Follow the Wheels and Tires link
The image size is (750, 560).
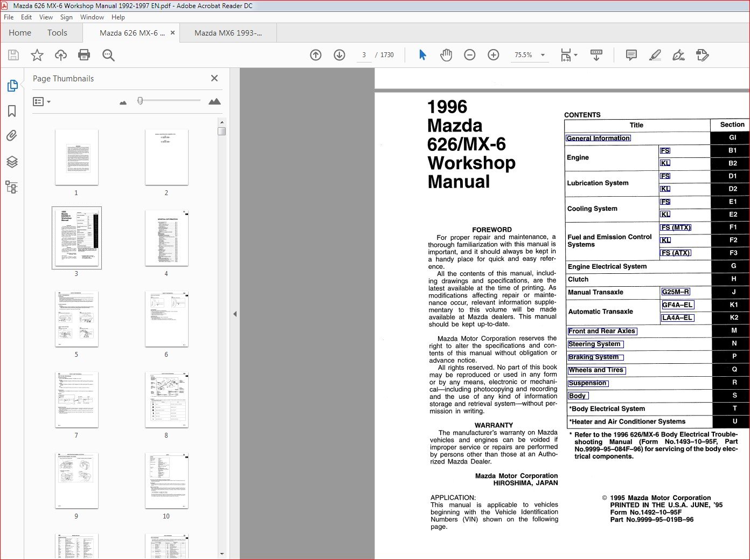coord(596,370)
